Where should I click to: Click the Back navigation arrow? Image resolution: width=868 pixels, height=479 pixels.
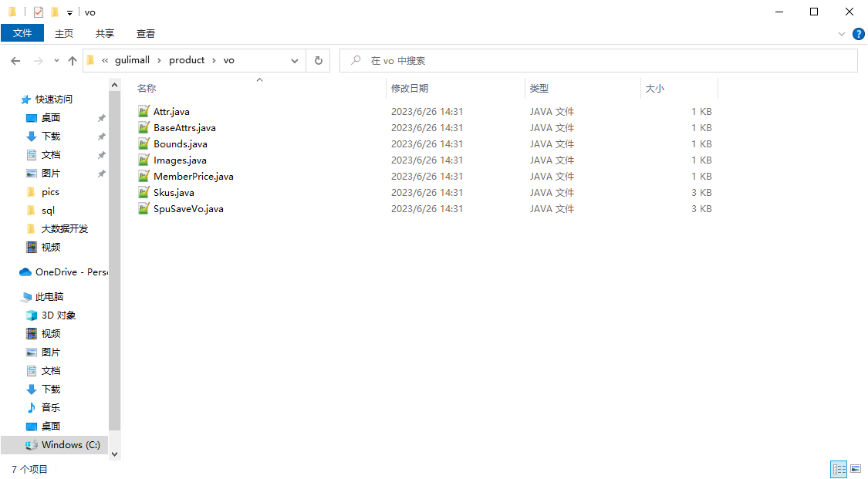(x=15, y=60)
